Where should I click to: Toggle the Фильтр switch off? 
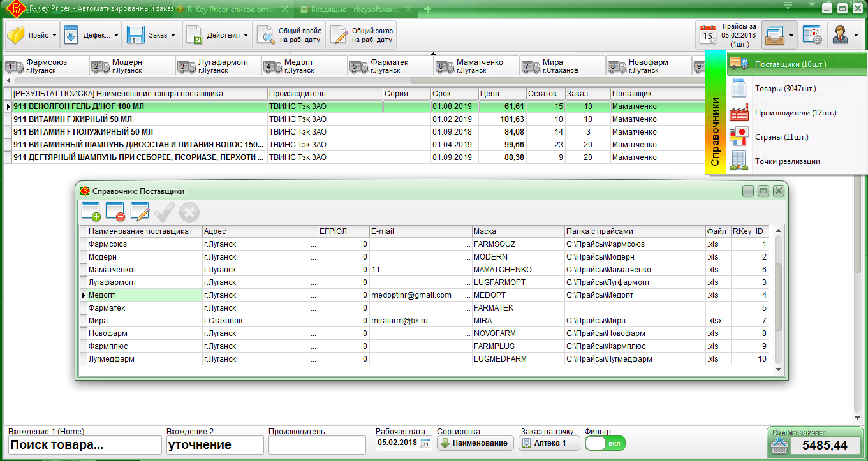[605, 443]
